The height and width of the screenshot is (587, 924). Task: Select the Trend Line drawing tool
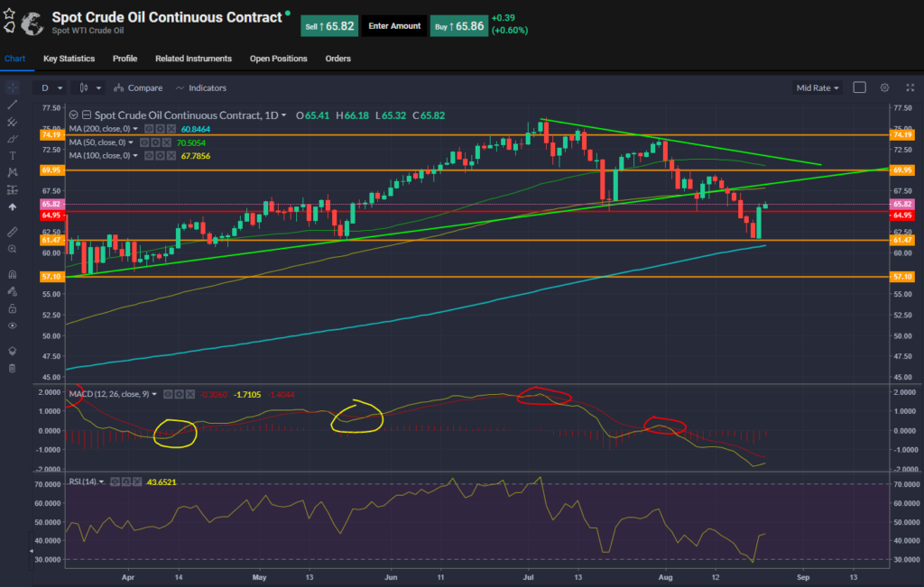[x=13, y=106]
